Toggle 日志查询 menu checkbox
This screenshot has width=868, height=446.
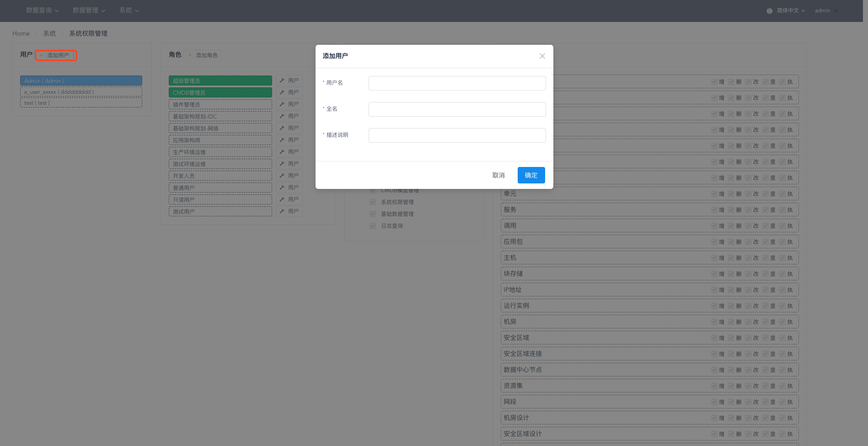373,226
